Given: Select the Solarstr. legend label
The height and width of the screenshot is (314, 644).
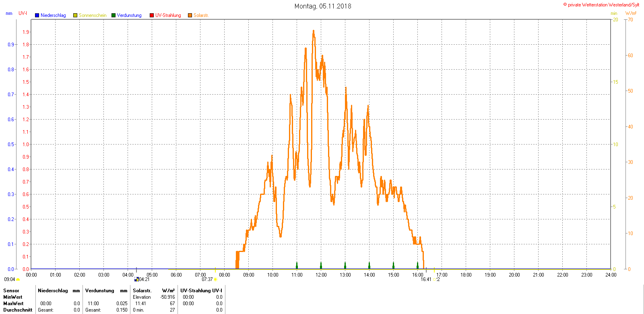Looking at the screenshot, I should coord(201,15).
